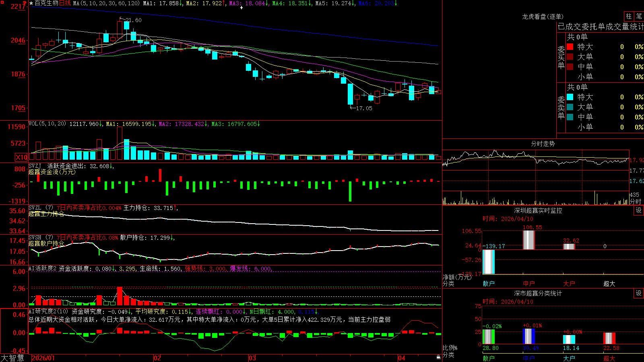
Task: Click the dark red 中单 swatch under 委买单
Action: point(570,67)
